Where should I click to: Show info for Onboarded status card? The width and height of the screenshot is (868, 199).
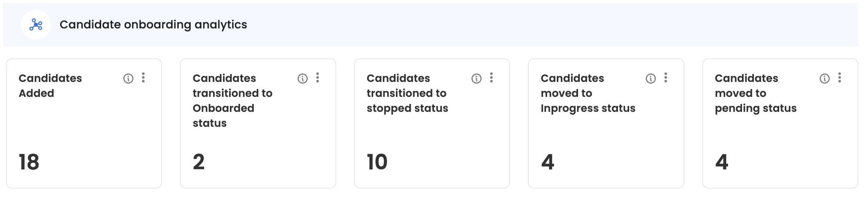(303, 79)
